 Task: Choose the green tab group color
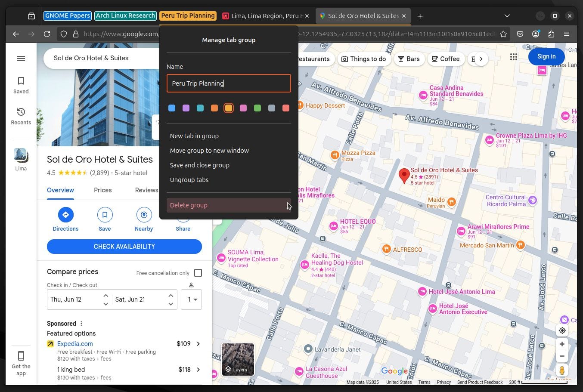click(x=257, y=108)
